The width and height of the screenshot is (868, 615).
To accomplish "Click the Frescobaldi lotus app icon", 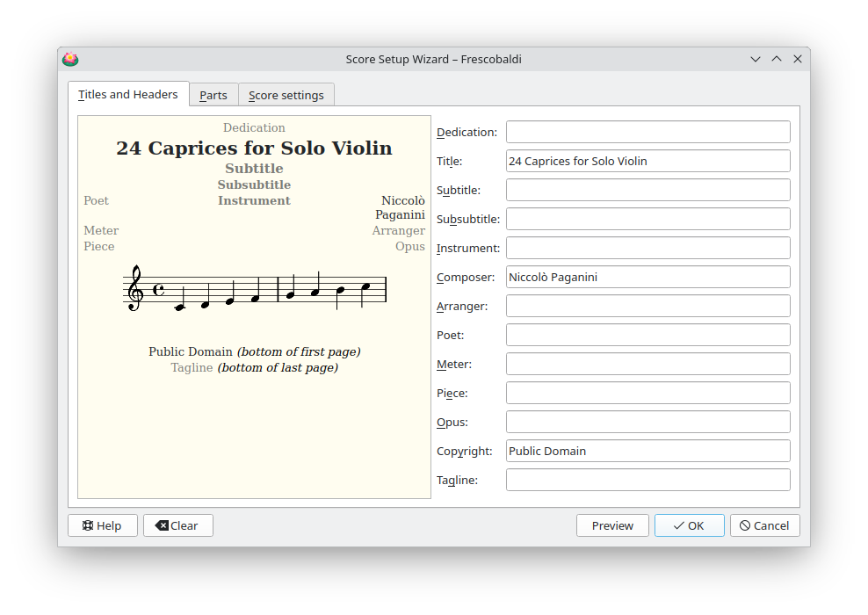I will pyautogui.click(x=70, y=59).
